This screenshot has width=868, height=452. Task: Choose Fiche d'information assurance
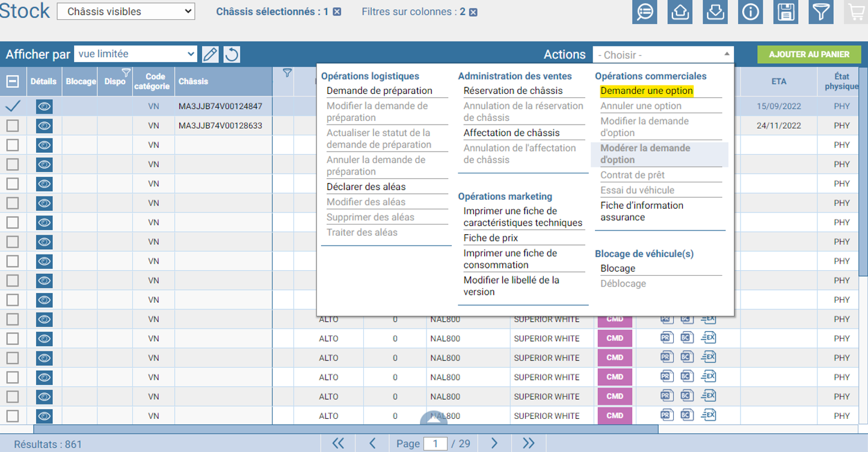(642, 211)
